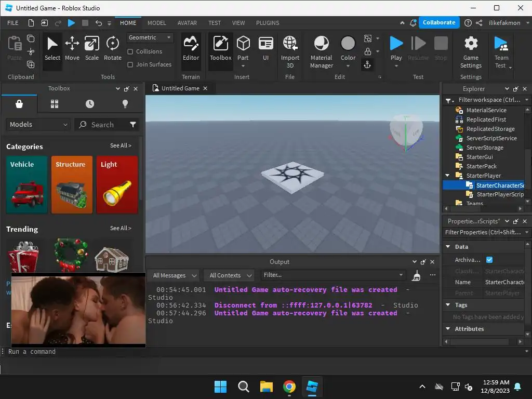Screen dimensions: 532x399
Task: Click the share icon beside username
Action: 478,23
